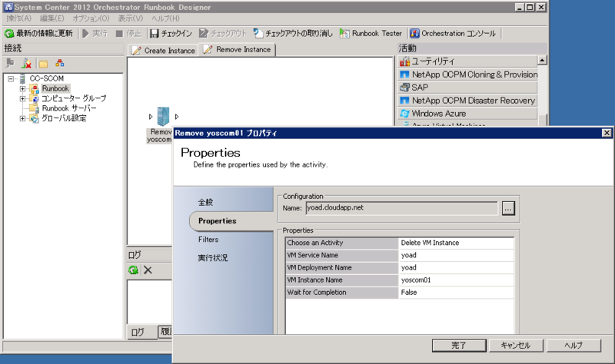Expand NetApp OCPM Cloning & Provision category

pos(467,74)
